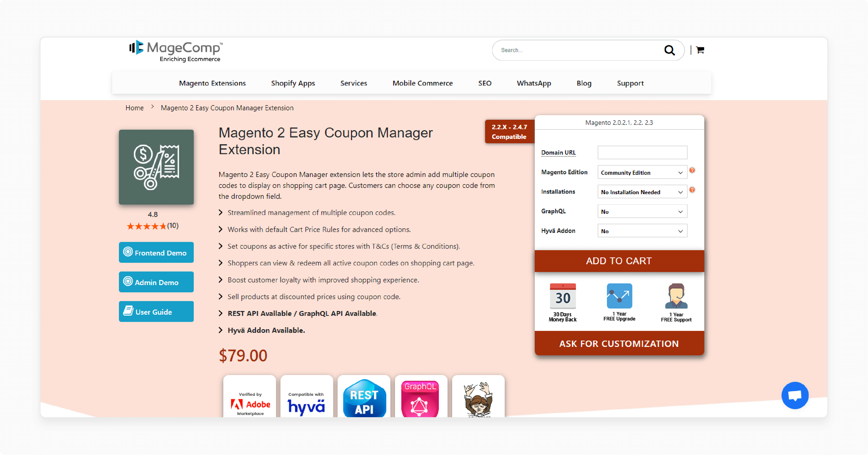This screenshot has height=455, width=868.
Task: Click the MageComp logo
Action: click(x=176, y=51)
